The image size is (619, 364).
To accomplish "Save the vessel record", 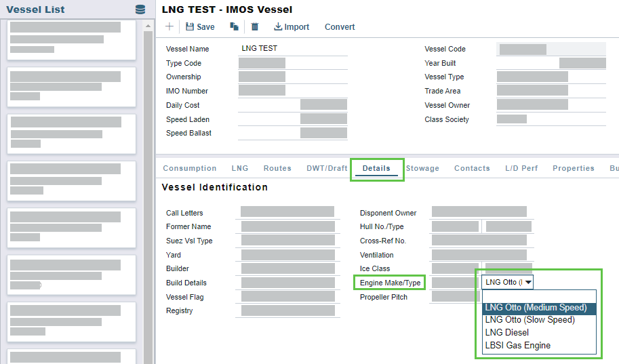I will pyautogui.click(x=200, y=27).
